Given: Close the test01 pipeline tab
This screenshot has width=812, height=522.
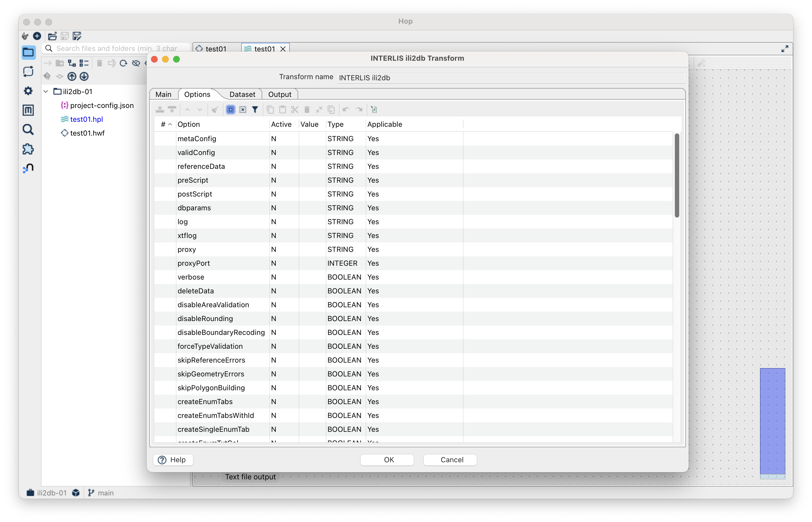Looking at the screenshot, I should point(283,49).
